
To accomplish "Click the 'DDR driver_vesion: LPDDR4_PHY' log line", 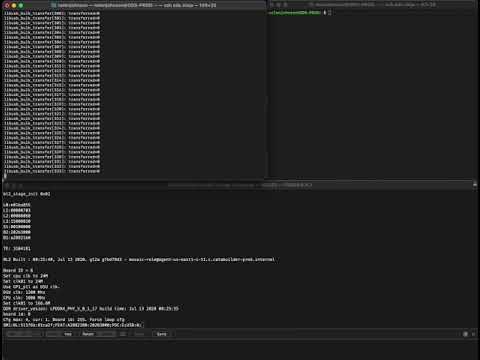I will (91, 309).
